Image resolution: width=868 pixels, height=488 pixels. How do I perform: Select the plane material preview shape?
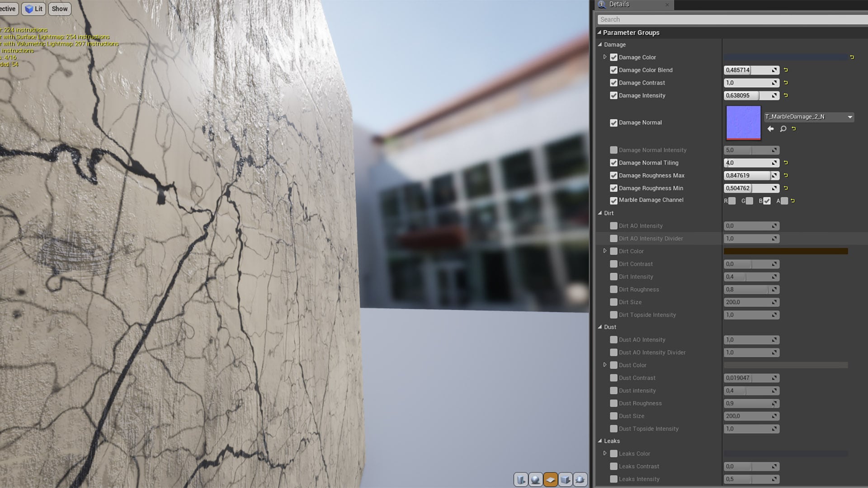(551, 480)
